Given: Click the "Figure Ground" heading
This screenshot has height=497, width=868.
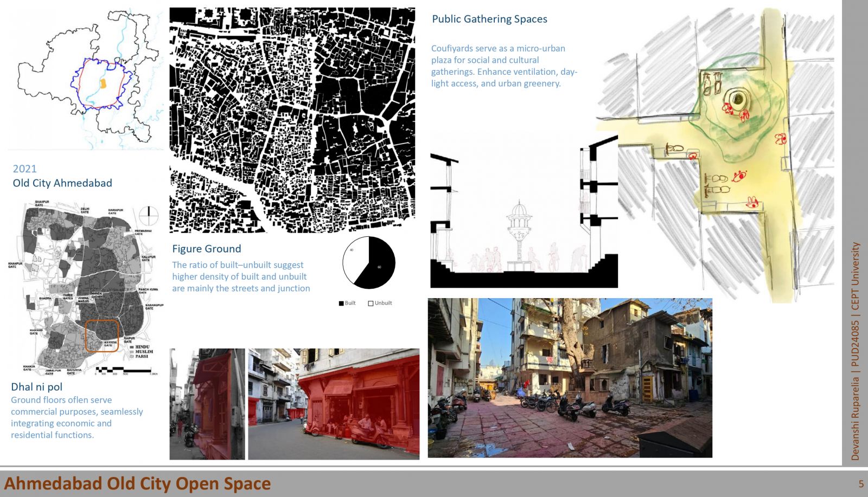Looking at the screenshot, I should [x=207, y=249].
